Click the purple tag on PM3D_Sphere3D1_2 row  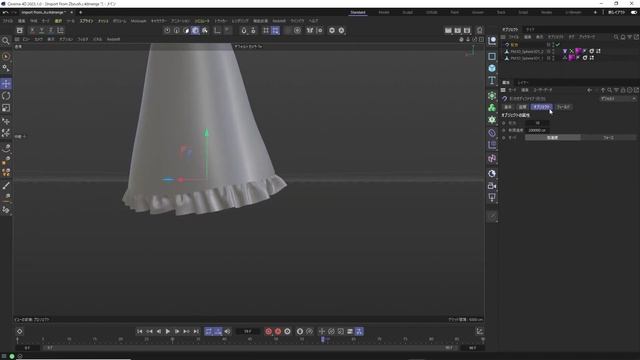point(578,51)
